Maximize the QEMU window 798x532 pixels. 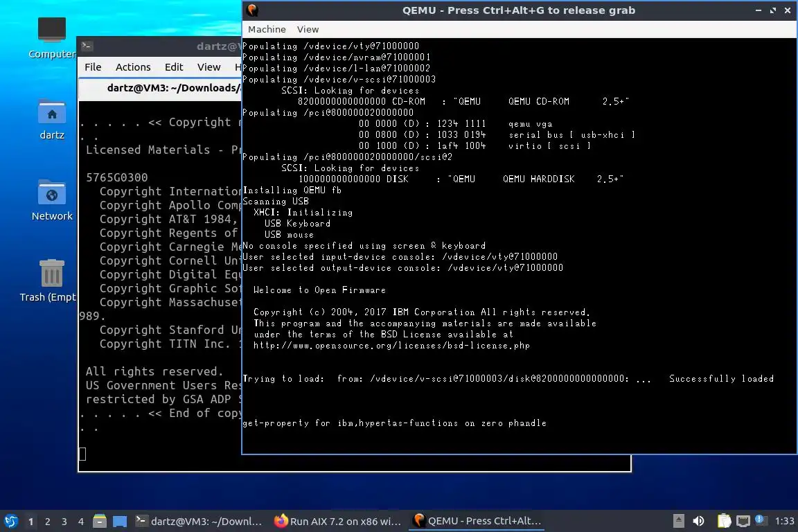[x=773, y=10]
